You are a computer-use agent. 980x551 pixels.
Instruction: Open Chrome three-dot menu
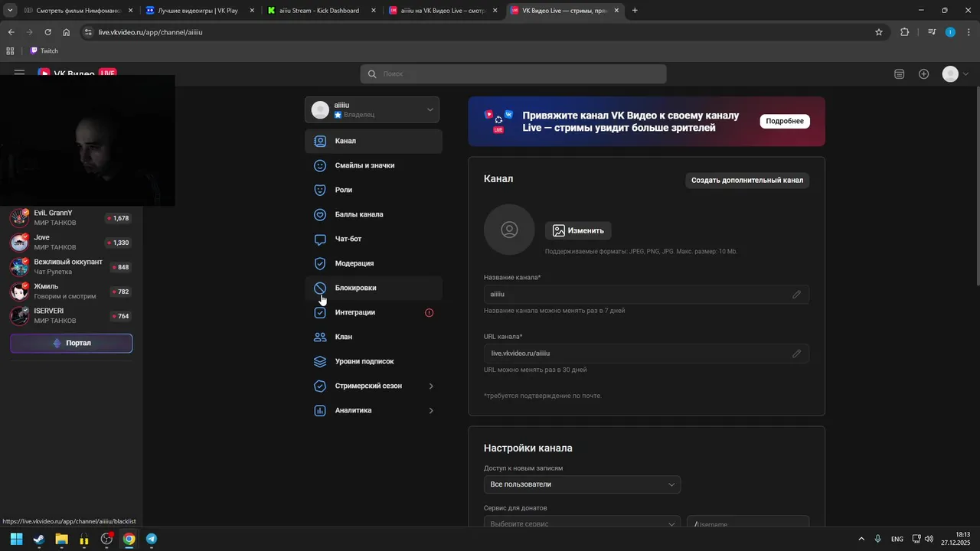(x=967, y=32)
